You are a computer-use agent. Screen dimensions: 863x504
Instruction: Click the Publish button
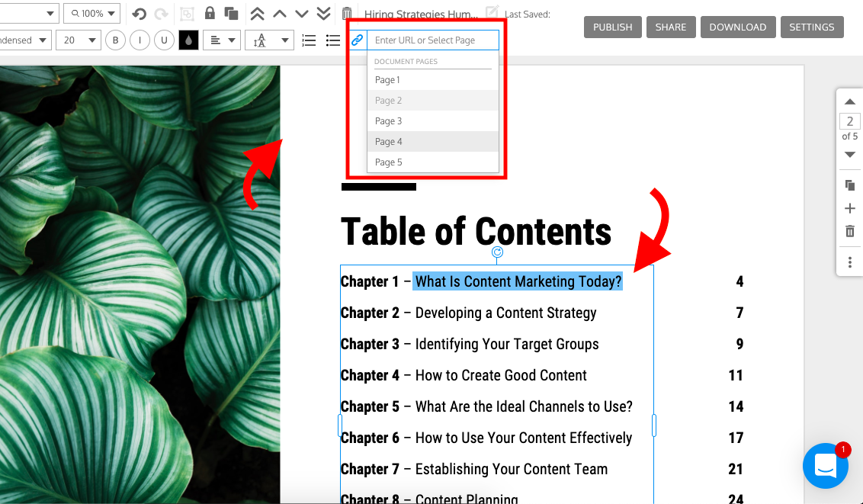point(613,27)
